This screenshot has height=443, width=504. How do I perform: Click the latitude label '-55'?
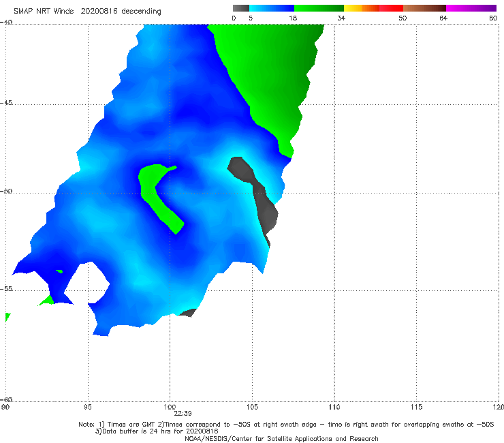(x=6, y=288)
